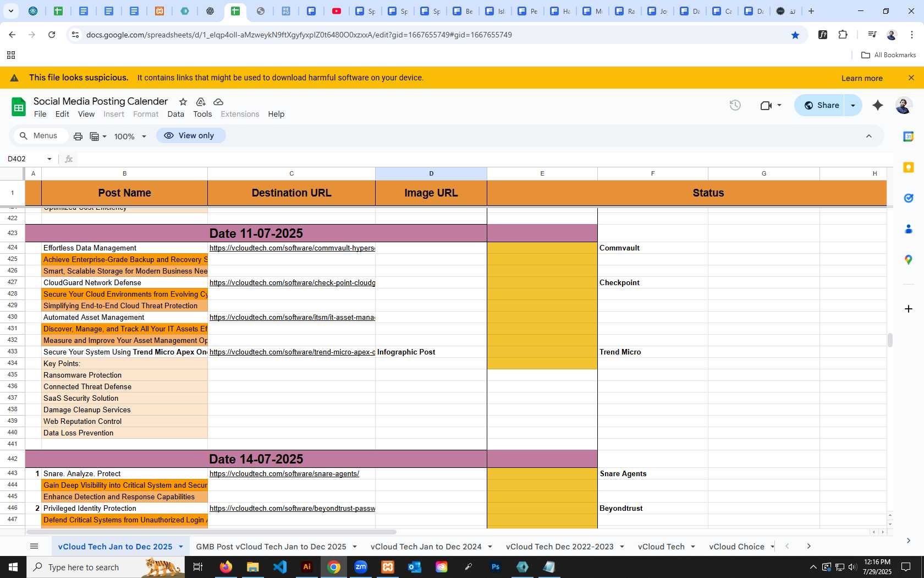Click the print icon in toolbar

pyautogui.click(x=78, y=136)
